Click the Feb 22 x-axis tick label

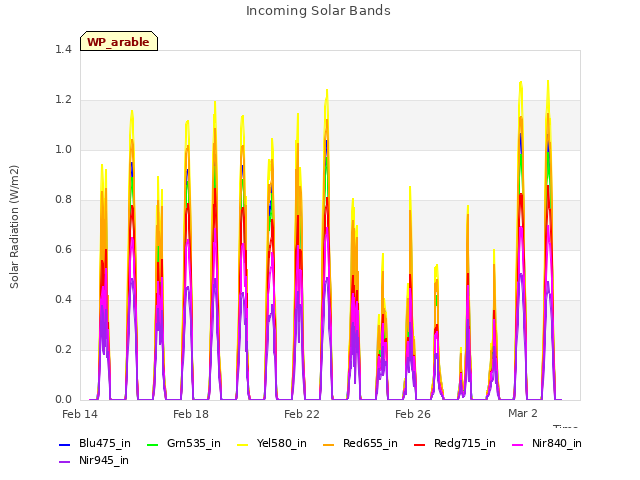pos(302,414)
